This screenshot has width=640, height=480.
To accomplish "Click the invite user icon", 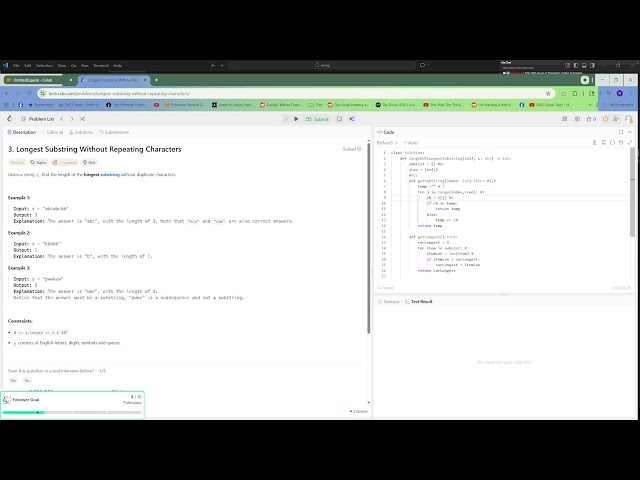I will 616,119.
